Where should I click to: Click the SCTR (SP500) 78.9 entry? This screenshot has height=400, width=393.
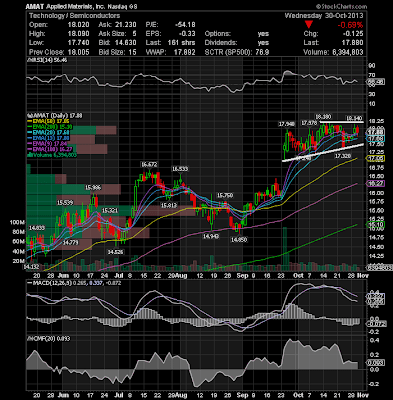pos(237,52)
